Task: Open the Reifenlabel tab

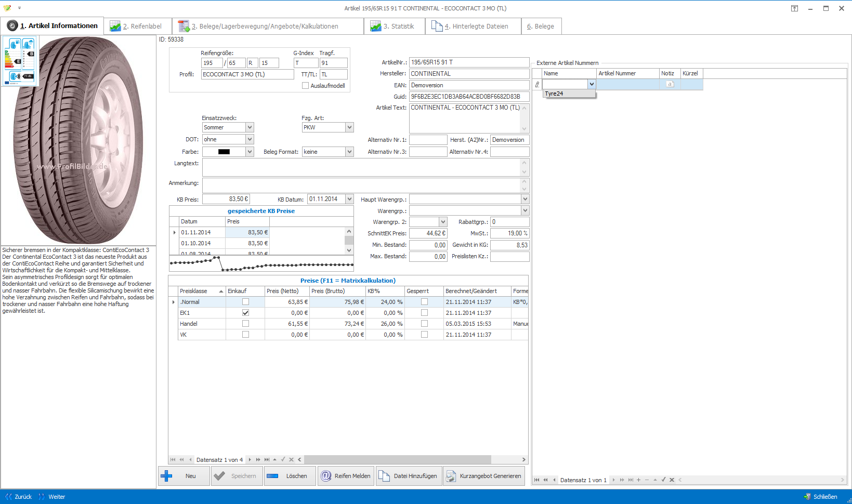Action: pos(138,26)
